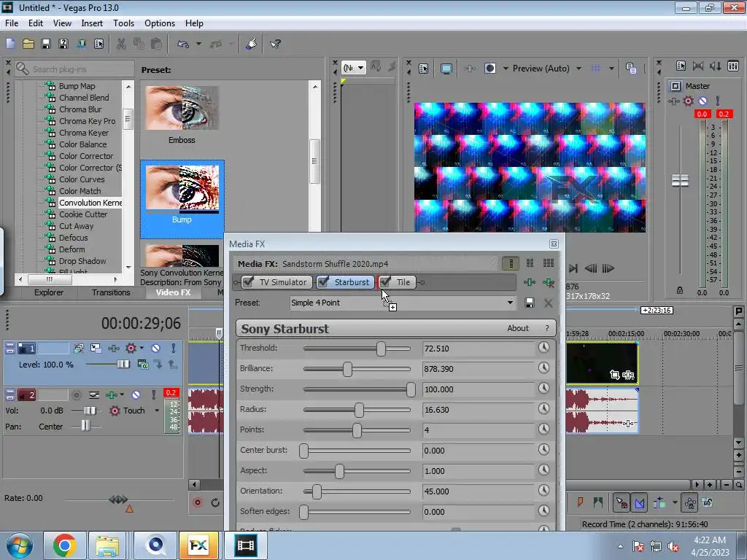This screenshot has width=747, height=560.
Task: Toggle auto ripple button in bottom toolbar
Action: [x=659, y=502]
